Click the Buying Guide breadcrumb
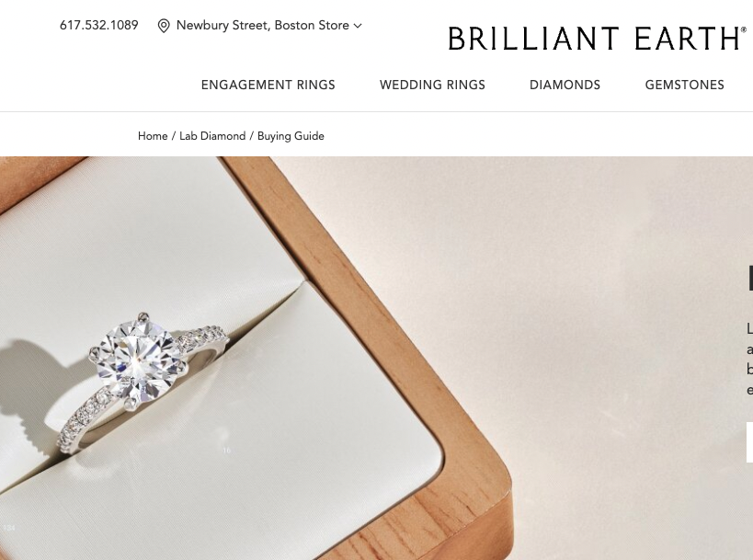 291,136
